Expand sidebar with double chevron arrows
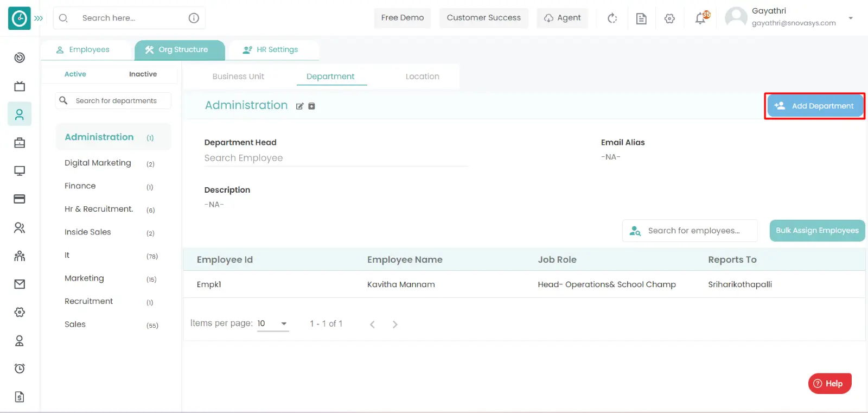The height and width of the screenshot is (413, 868). (39, 18)
